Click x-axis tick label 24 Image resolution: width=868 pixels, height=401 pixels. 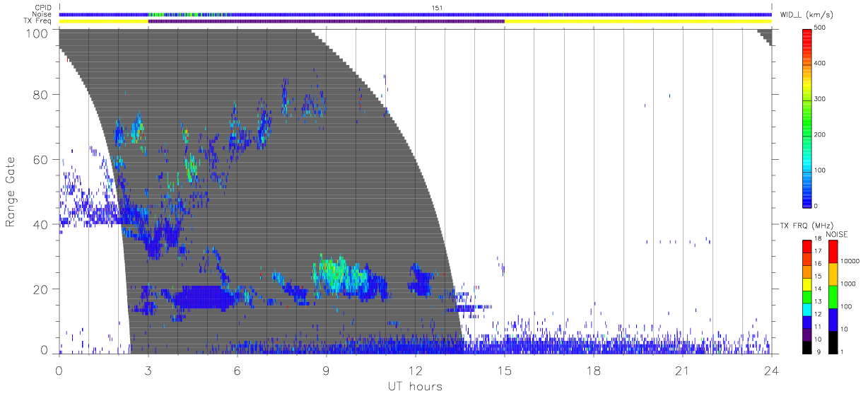(x=771, y=371)
